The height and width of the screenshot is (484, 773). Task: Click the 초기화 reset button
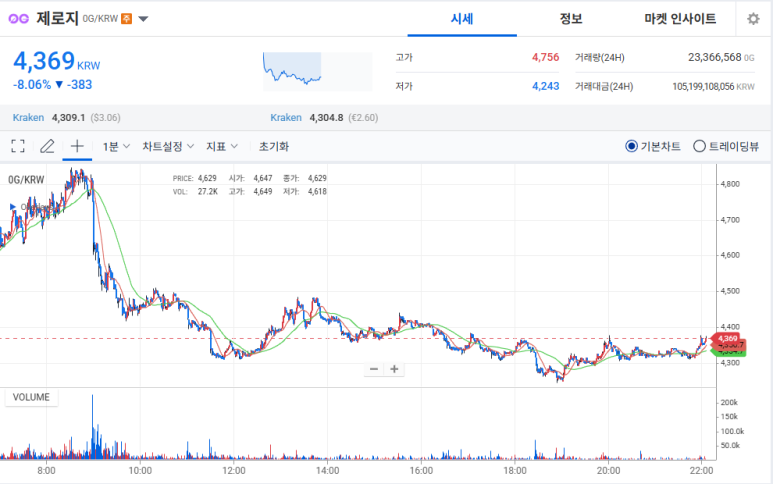273,146
